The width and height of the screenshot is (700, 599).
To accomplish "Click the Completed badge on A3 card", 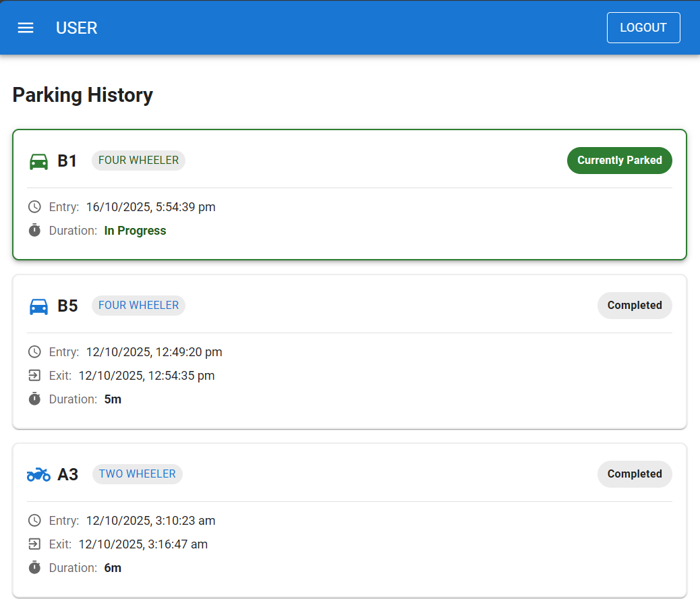I will (x=634, y=474).
